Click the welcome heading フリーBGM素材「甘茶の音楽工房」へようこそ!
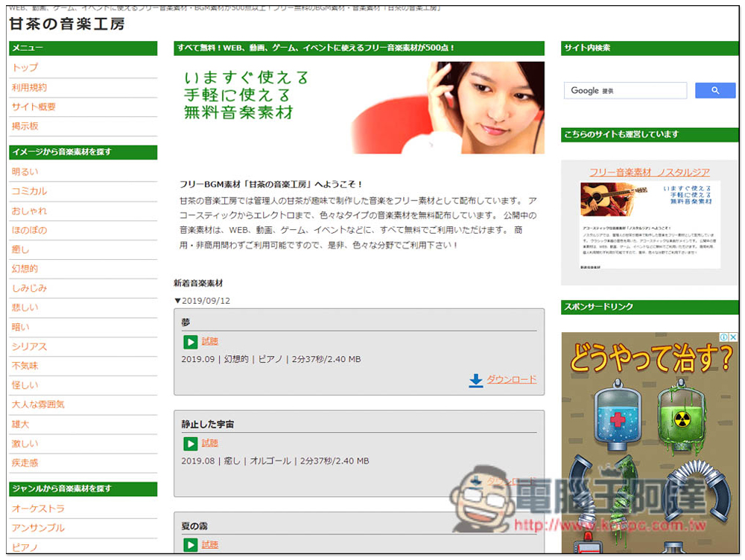745x560 pixels. 271,184
